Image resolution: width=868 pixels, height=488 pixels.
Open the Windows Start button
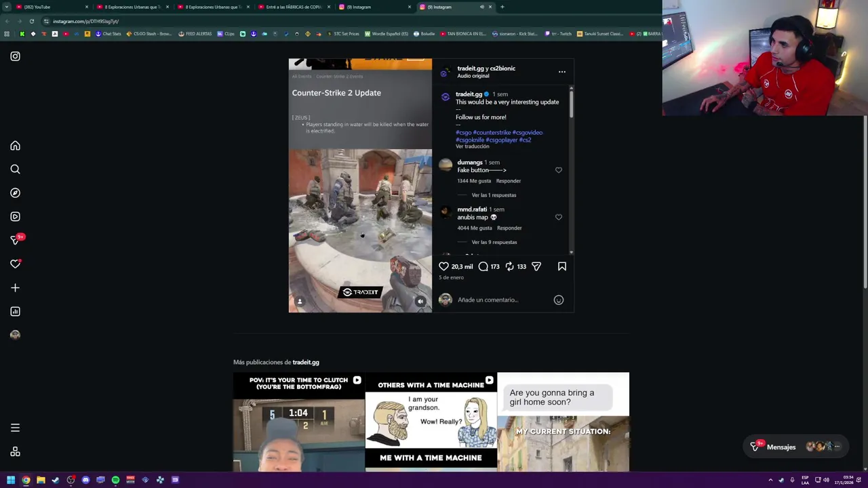[x=11, y=480]
